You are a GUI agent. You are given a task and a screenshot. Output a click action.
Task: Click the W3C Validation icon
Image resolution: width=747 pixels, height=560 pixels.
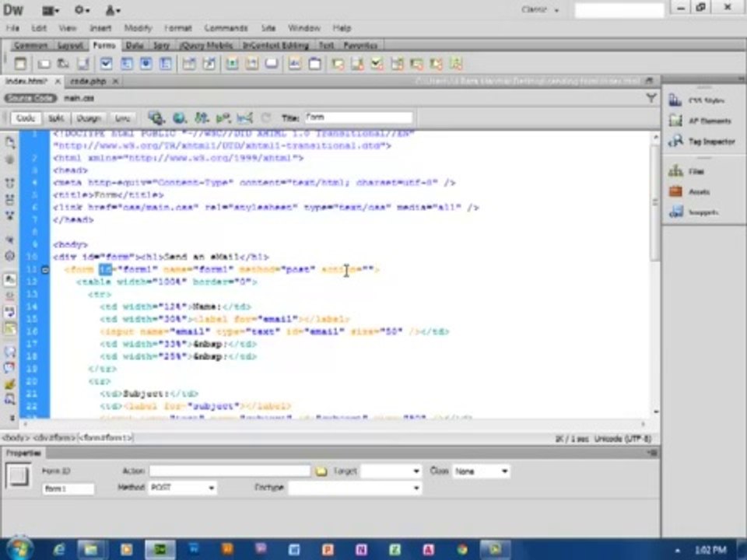223,117
